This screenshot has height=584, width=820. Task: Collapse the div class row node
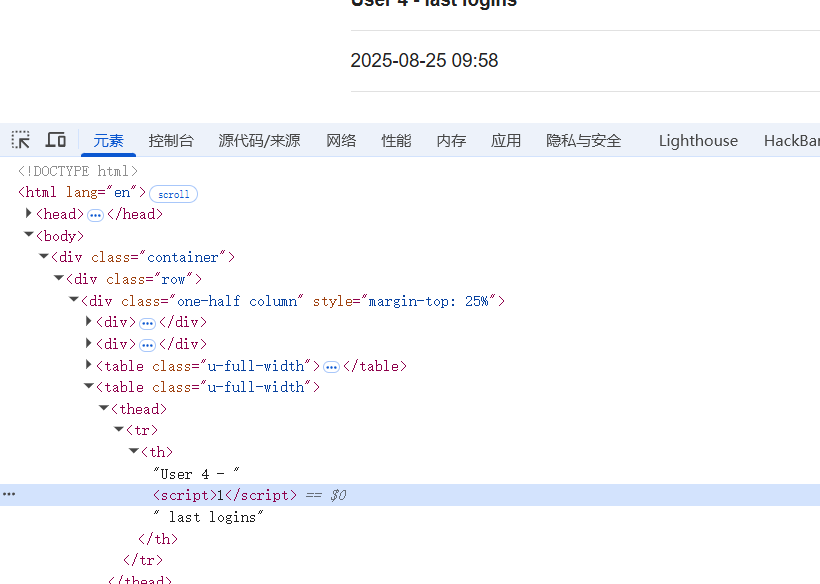pos(59,278)
